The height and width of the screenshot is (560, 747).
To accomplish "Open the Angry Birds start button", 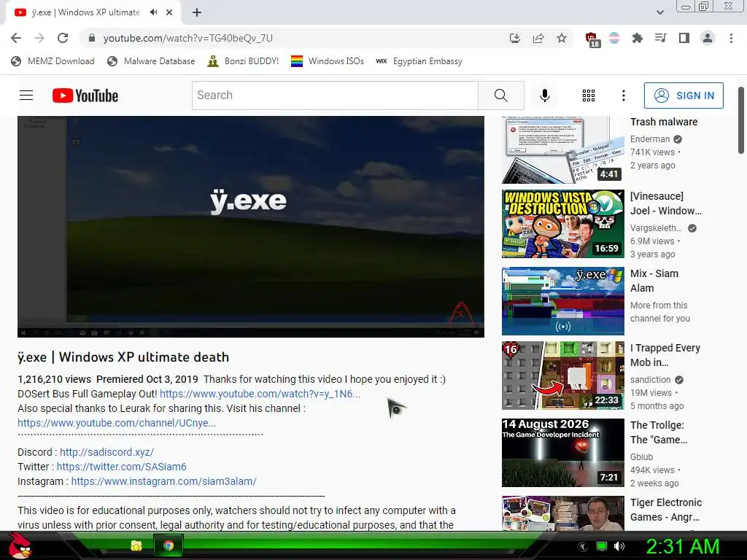I will 20,545.
